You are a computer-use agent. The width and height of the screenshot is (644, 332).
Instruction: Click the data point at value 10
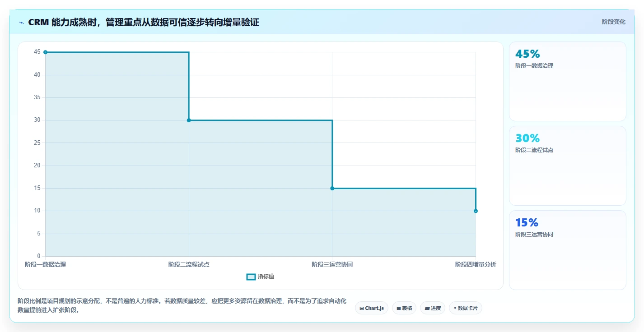click(476, 211)
